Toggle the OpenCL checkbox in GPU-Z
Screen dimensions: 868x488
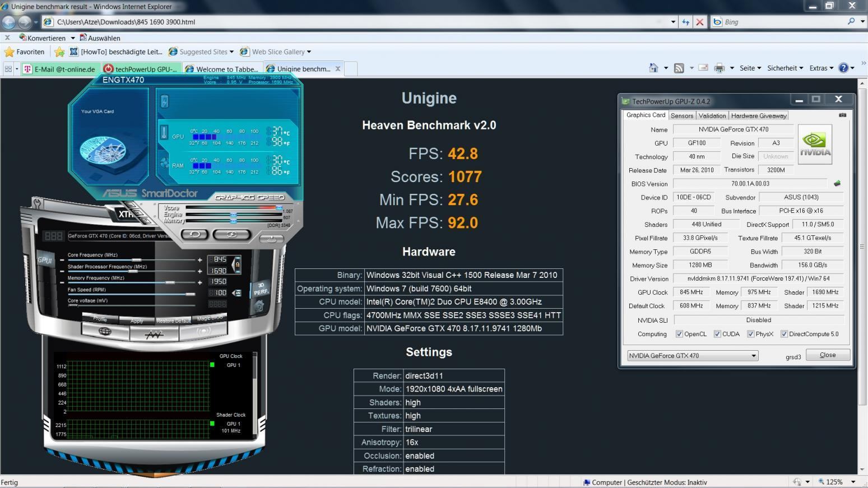click(679, 334)
